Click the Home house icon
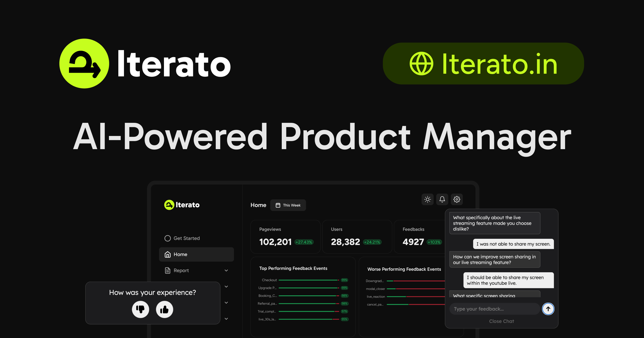644x338 pixels. (x=168, y=254)
